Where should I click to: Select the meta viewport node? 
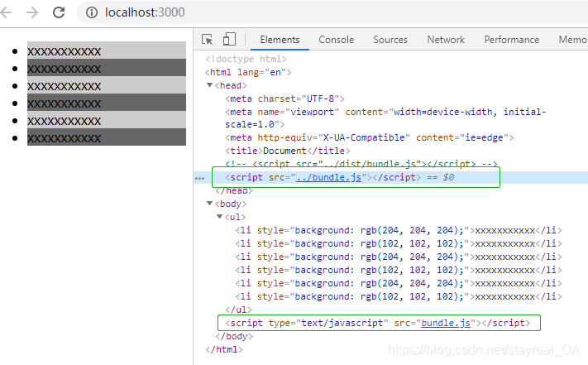click(385, 118)
